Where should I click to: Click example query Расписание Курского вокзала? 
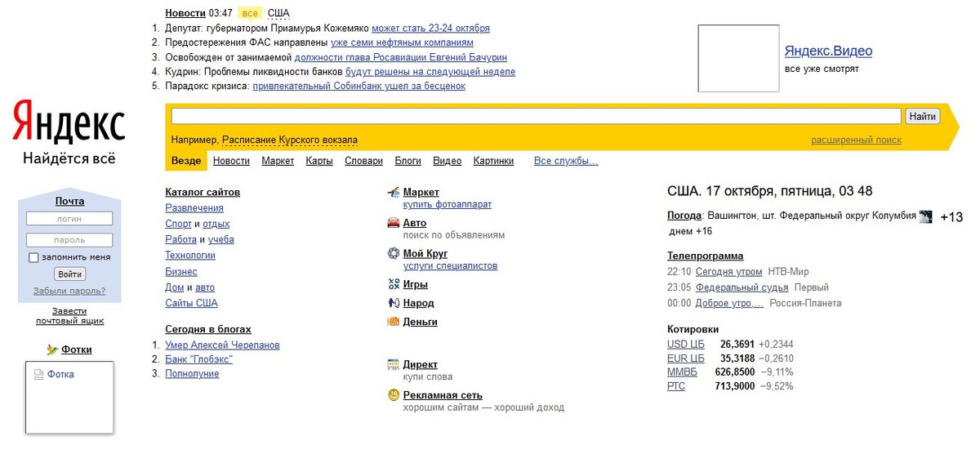(x=290, y=140)
